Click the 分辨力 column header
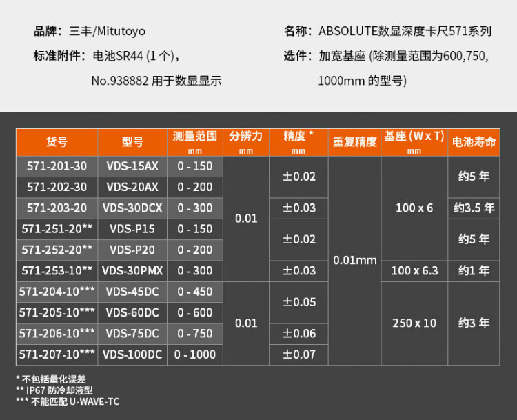 click(246, 142)
